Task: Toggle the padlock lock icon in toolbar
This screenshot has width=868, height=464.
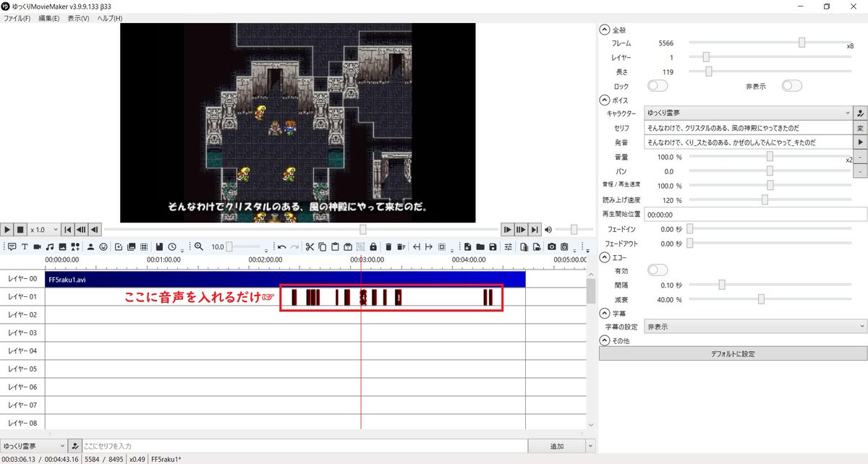Action: (373, 246)
